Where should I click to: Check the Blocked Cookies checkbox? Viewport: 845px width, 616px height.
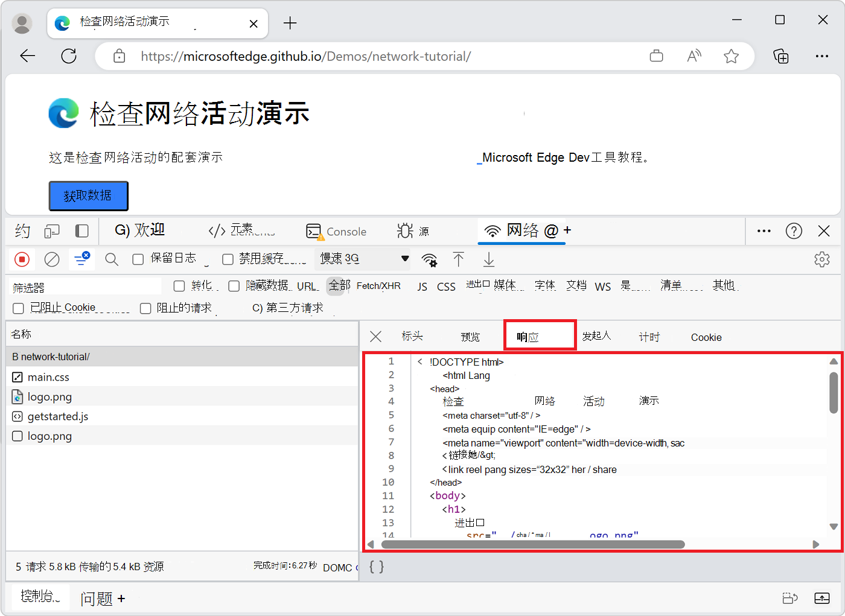pyautogui.click(x=19, y=308)
